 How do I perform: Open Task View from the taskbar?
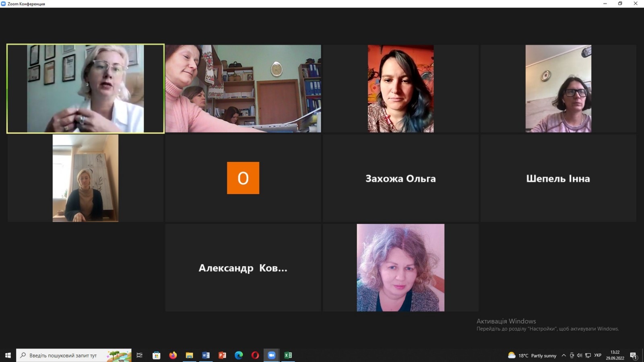click(140, 355)
